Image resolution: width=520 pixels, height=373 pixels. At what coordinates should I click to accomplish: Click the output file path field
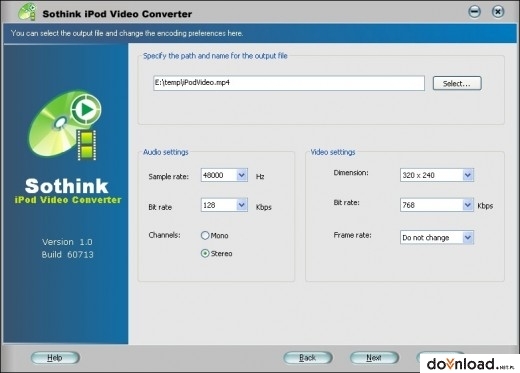pyautogui.click(x=289, y=83)
